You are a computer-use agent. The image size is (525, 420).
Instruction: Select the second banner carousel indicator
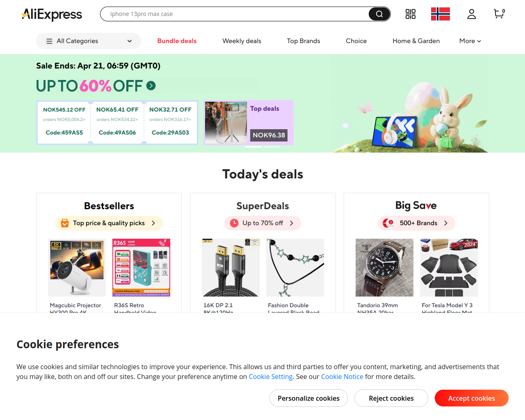pos(272,147)
